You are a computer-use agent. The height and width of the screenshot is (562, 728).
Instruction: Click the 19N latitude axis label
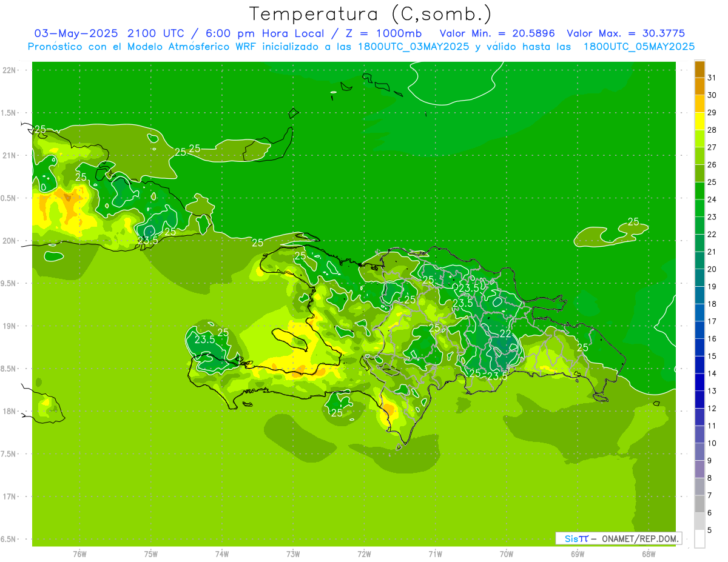pyautogui.click(x=10, y=326)
